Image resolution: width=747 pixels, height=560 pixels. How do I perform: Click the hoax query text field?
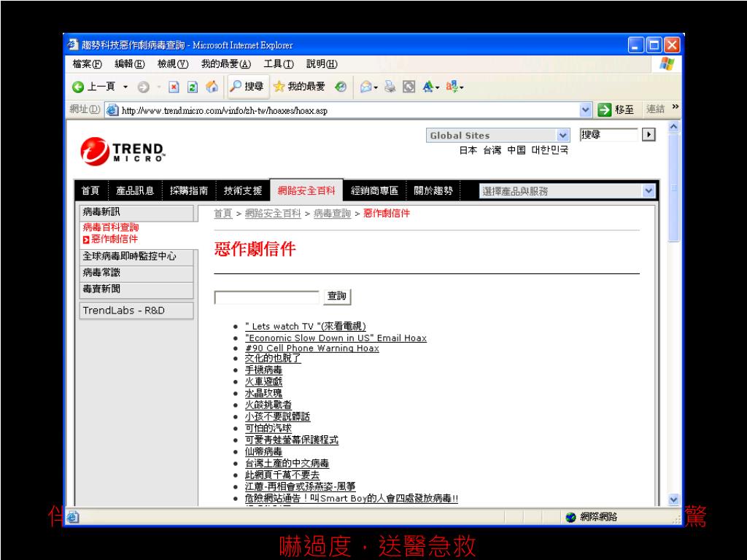point(266,297)
